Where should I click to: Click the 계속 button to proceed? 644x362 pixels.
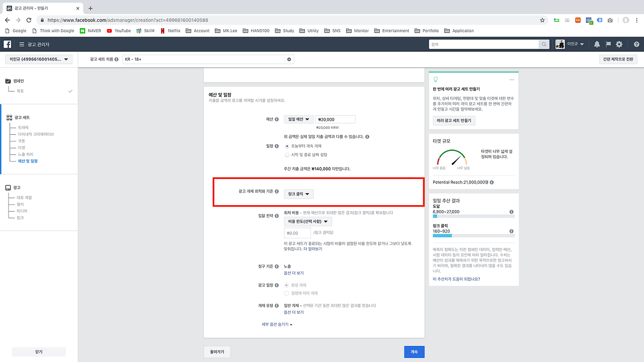click(414, 352)
